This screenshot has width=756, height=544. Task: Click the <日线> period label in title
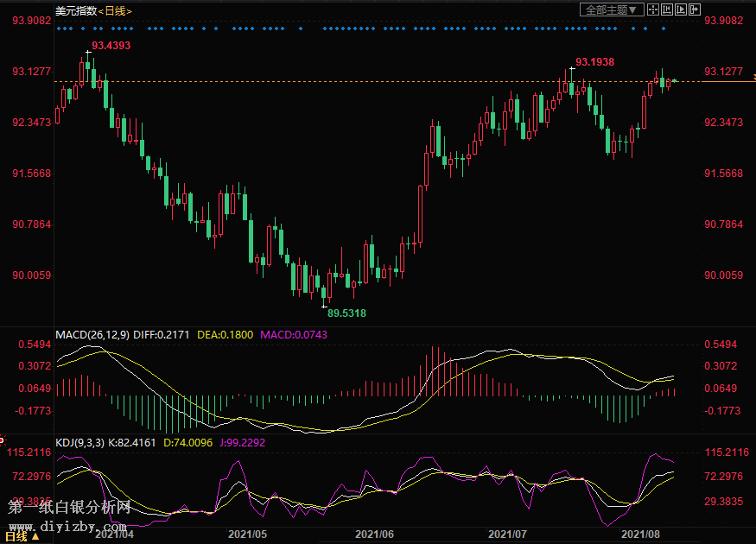click(x=115, y=10)
